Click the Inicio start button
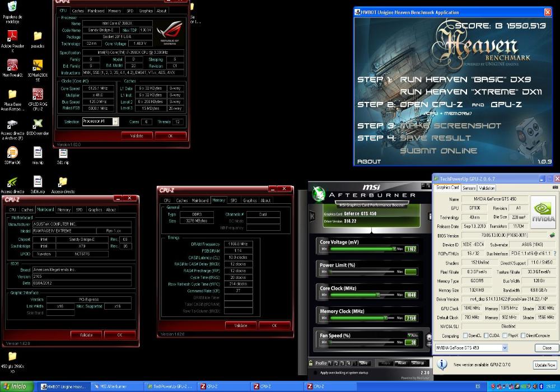 click(17, 386)
